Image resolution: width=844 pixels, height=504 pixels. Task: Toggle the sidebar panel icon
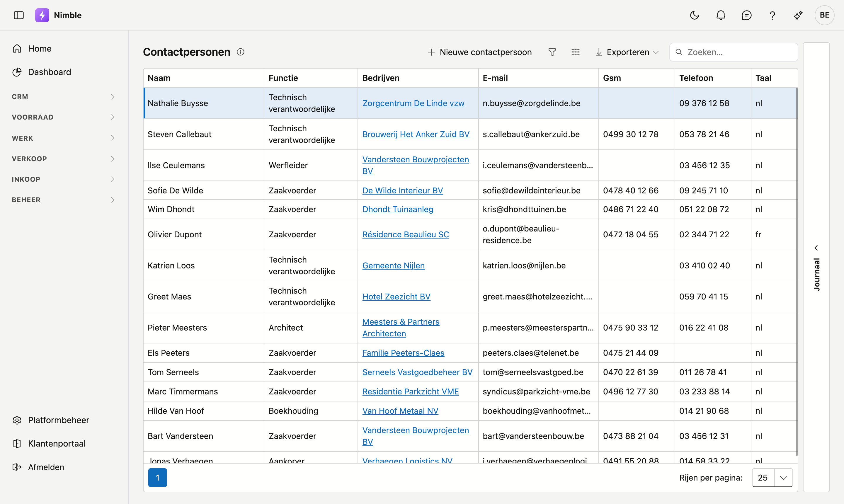(19, 15)
